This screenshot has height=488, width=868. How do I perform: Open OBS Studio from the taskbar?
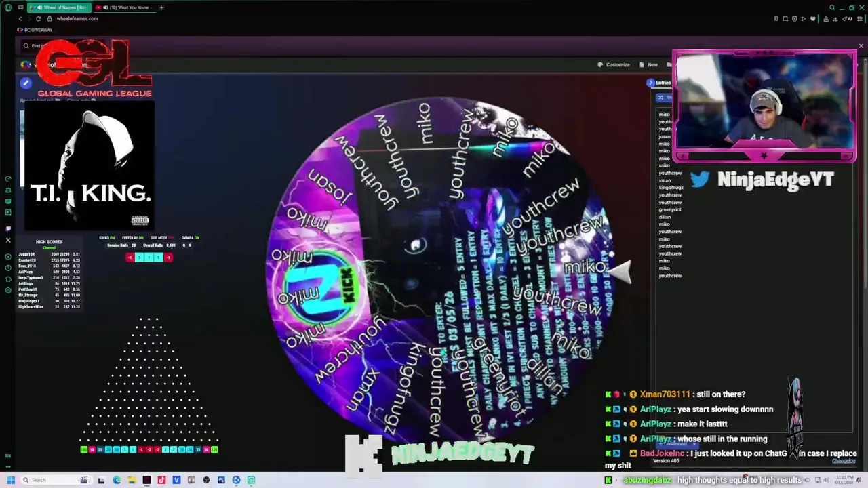(x=206, y=480)
